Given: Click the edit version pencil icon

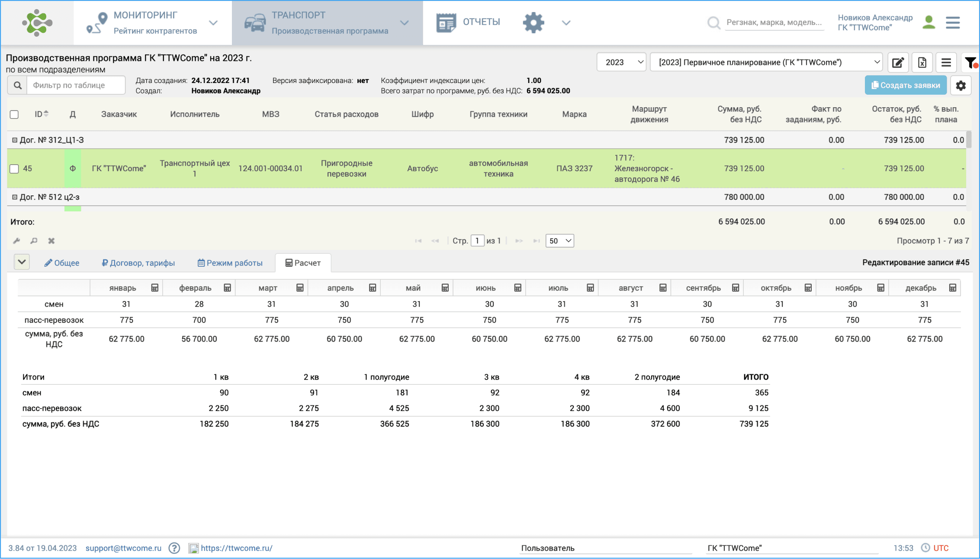Looking at the screenshot, I should pos(898,63).
